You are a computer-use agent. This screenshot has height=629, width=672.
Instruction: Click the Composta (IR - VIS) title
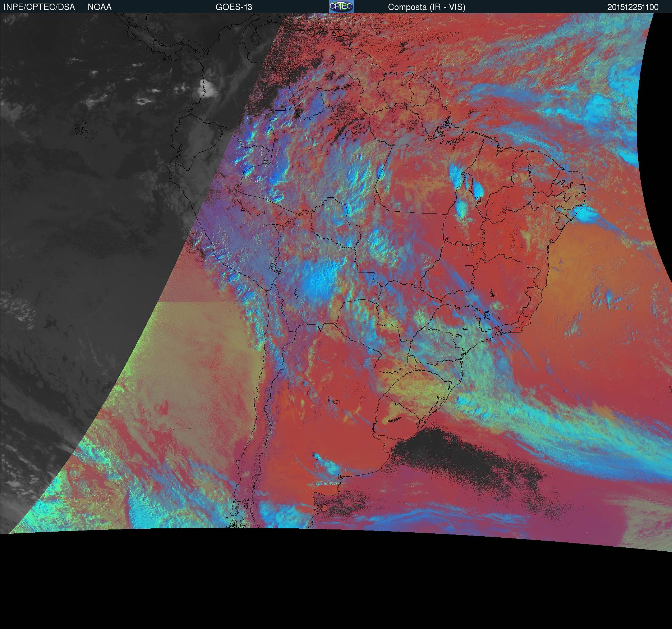click(427, 7)
